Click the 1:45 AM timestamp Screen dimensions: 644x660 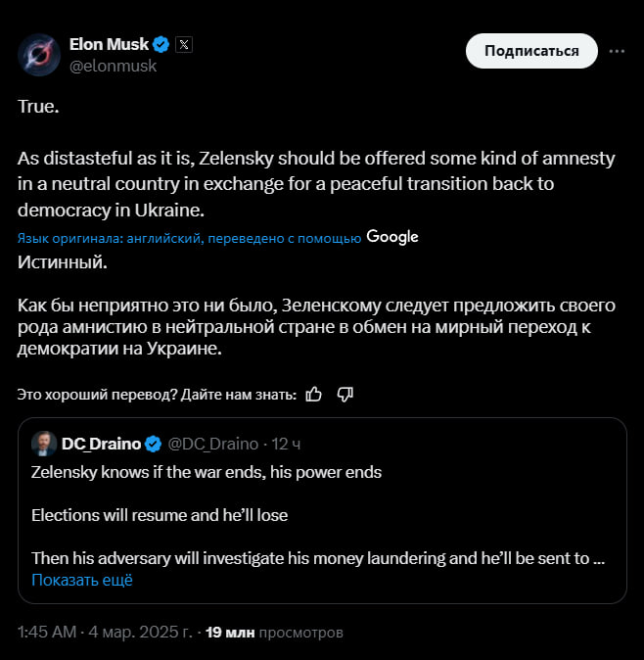coord(46,633)
